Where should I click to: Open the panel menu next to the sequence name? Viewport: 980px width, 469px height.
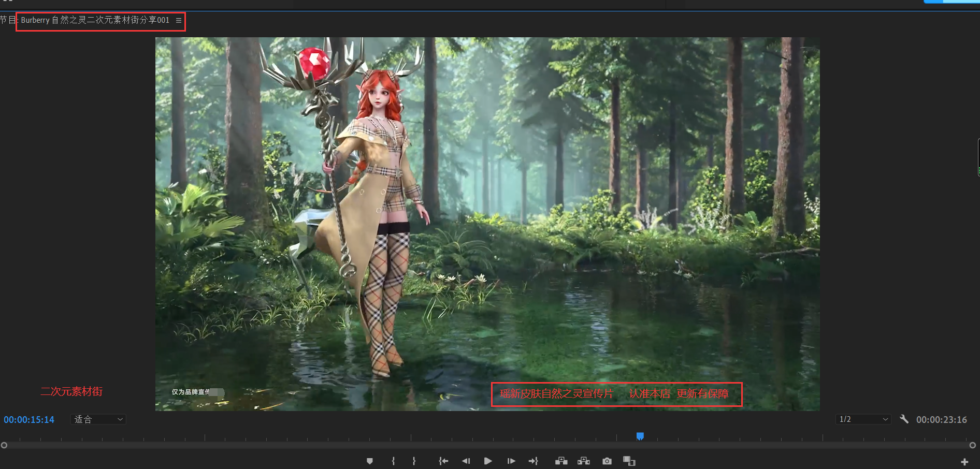pyautogui.click(x=179, y=20)
